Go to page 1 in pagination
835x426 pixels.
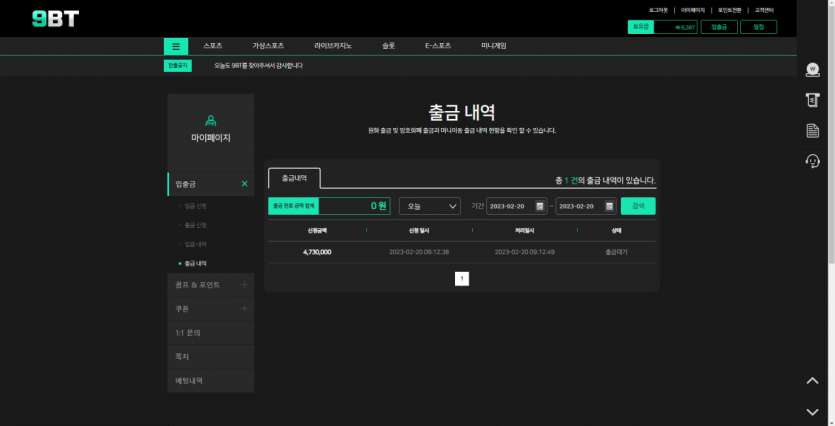(461, 279)
